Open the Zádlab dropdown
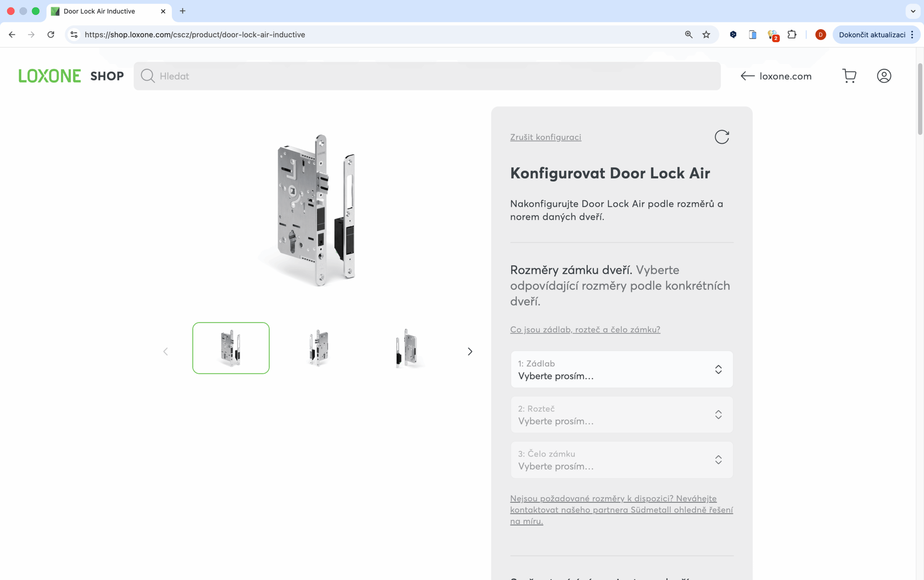924x580 pixels. [621, 369]
